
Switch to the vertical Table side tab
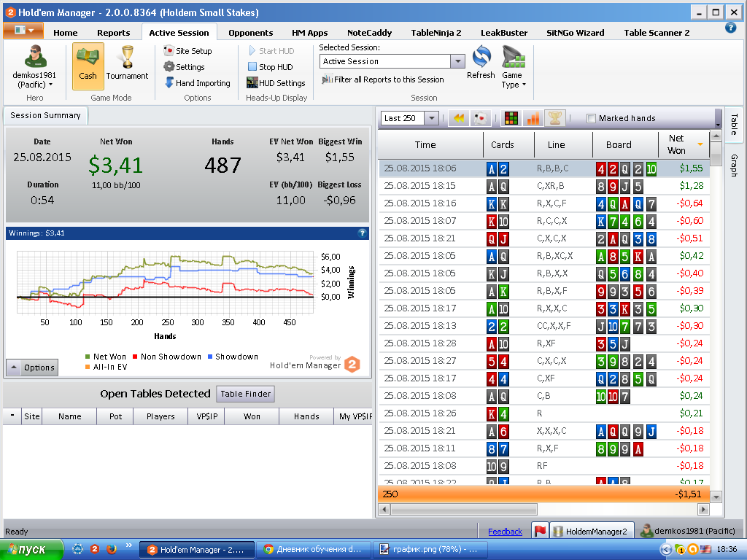click(734, 124)
